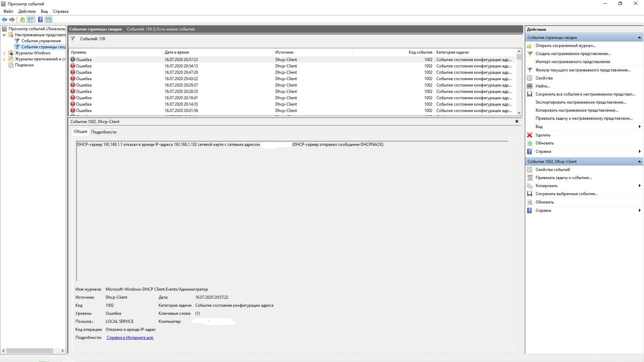Click Импорт настраиваемого представления action
This screenshot has height=362, width=644.
[x=573, y=62]
